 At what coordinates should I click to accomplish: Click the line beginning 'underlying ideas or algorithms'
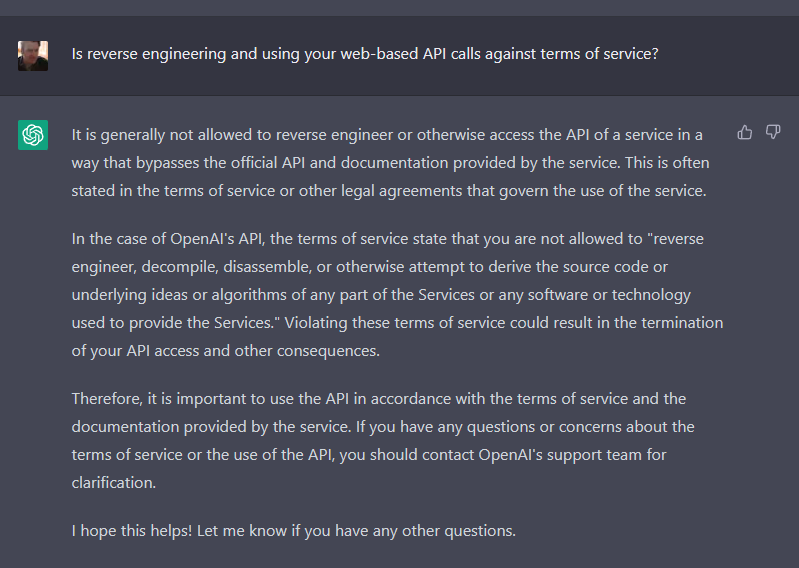coord(381,295)
